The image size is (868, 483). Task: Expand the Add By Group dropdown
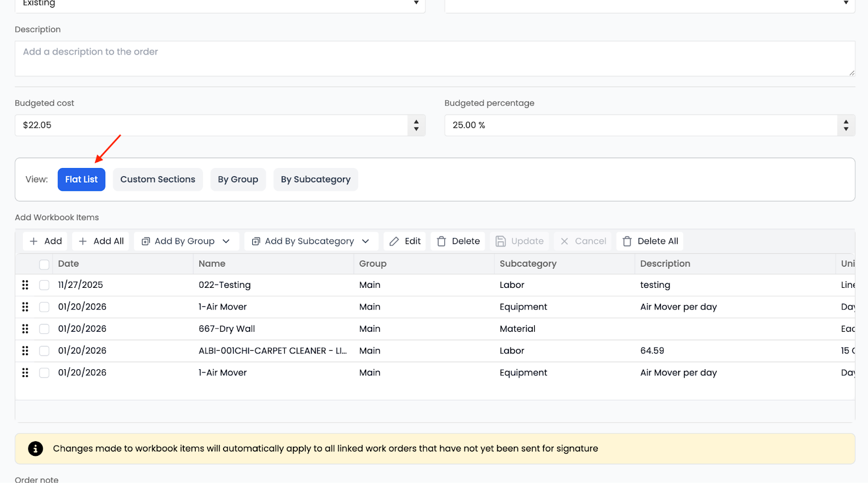(226, 241)
